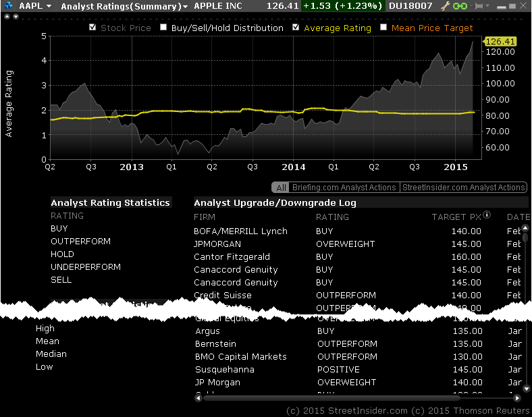This screenshot has width=532, height=417.
Task: Click the log's scroll up arrow
Action: click(x=525, y=228)
